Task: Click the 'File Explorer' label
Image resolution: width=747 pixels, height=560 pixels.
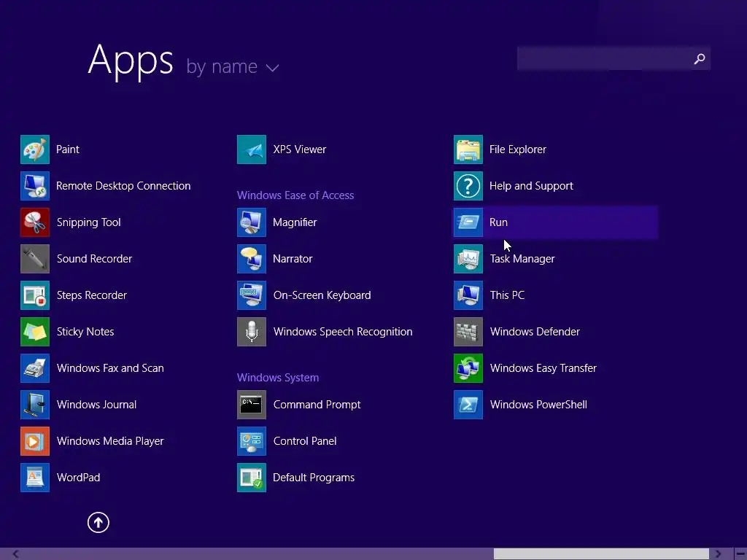Action: [x=517, y=149]
